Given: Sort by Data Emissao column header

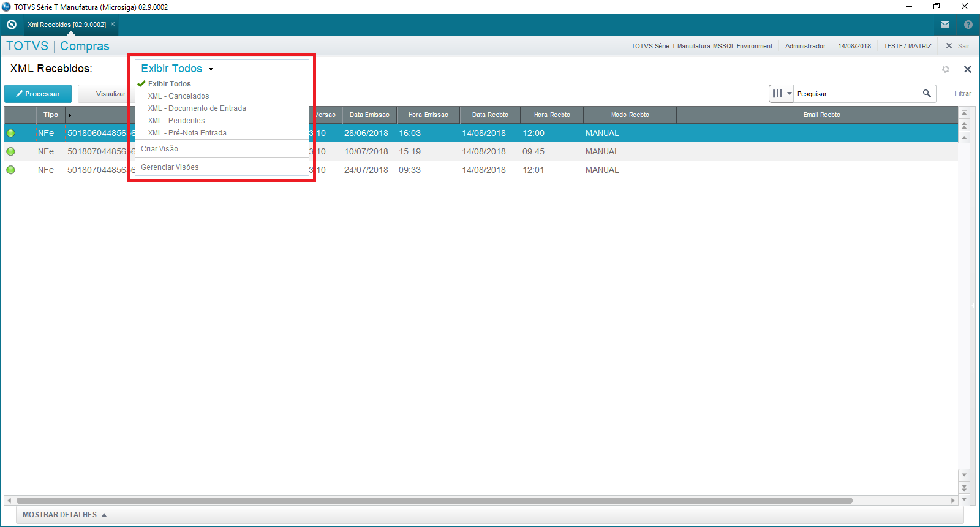Looking at the screenshot, I should 369,115.
